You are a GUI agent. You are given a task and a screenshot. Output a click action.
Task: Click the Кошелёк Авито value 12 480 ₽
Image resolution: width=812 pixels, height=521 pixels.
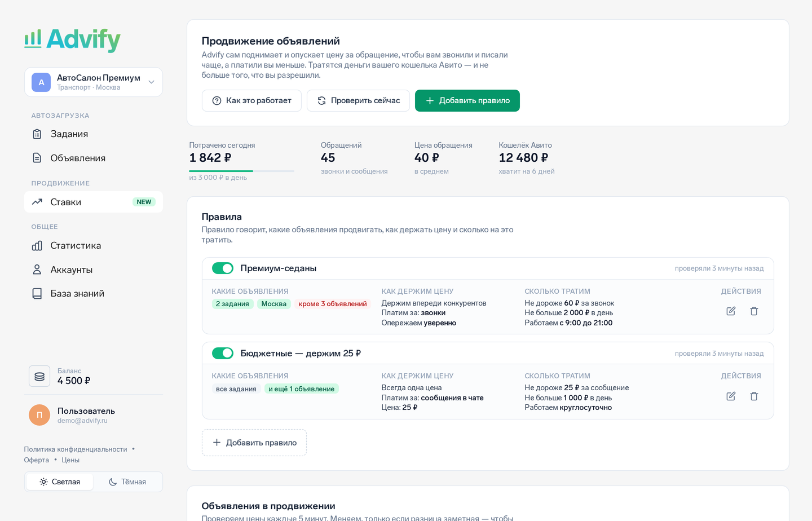[523, 158]
